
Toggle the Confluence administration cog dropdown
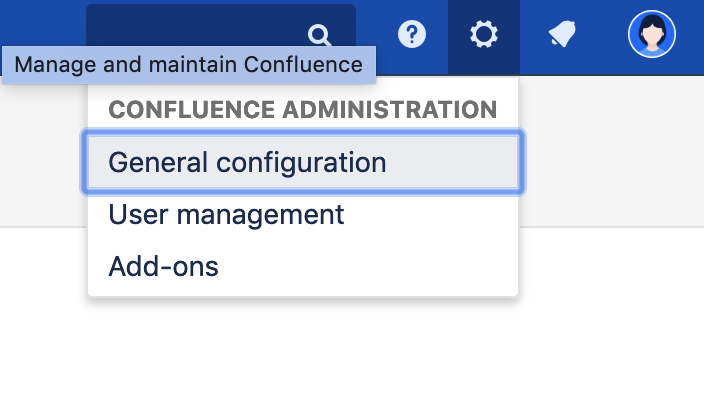(x=484, y=36)
